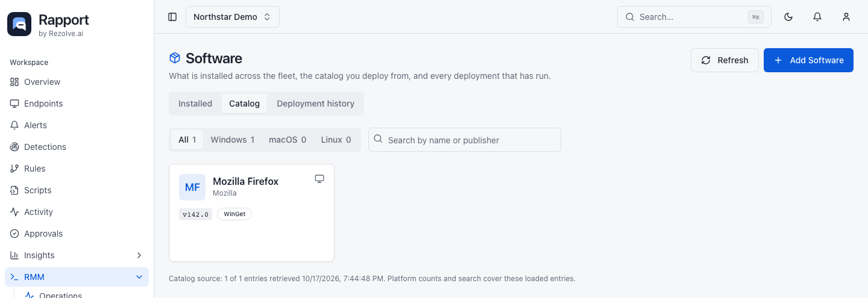Click the Approvals checkmark circle icon
Viewport: 868px width, 298px height.
[14, 234]
